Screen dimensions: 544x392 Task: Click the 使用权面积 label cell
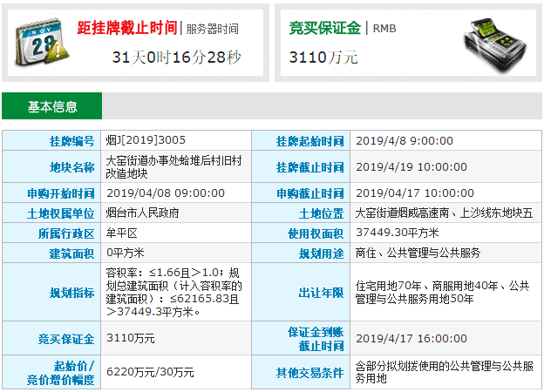tap(301, 233)
